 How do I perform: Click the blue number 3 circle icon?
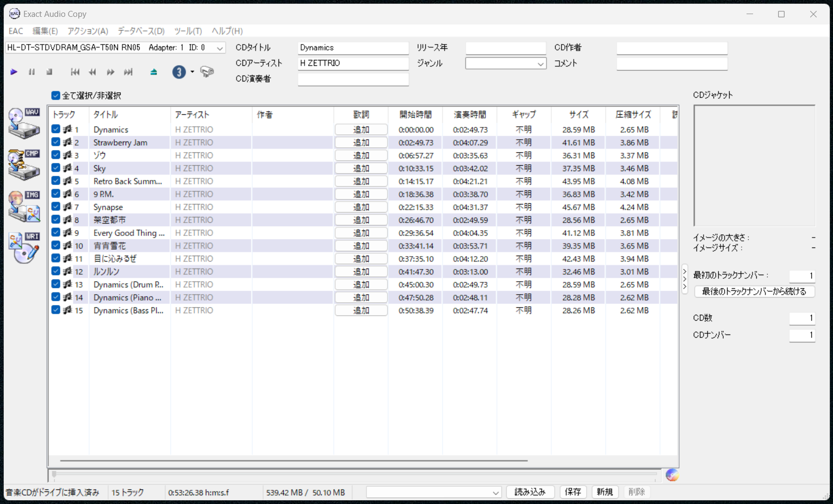[x=179, y=72]
